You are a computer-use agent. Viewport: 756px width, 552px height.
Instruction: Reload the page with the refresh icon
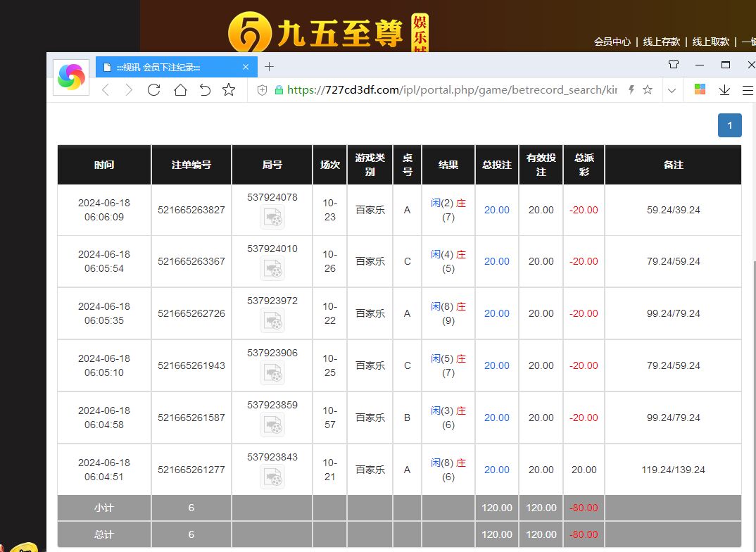154,90
